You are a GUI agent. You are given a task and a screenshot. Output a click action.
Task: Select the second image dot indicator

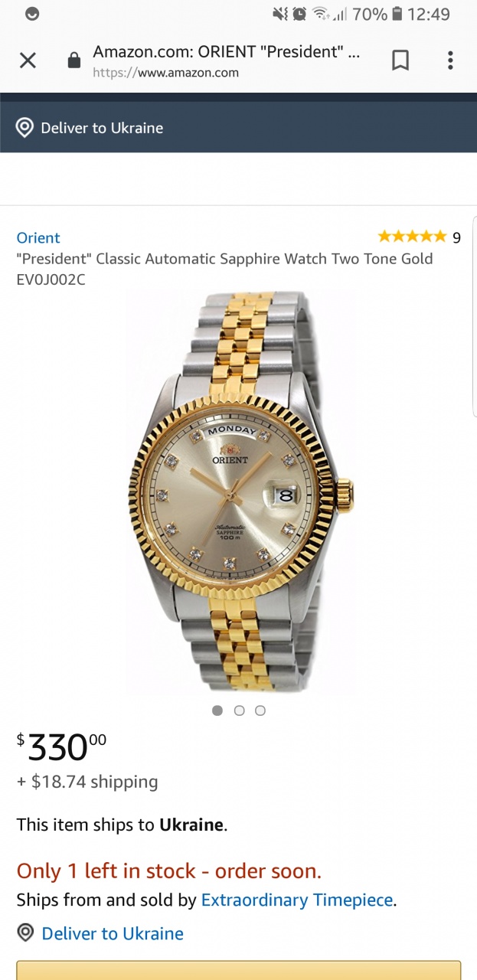tap(239, 710)
